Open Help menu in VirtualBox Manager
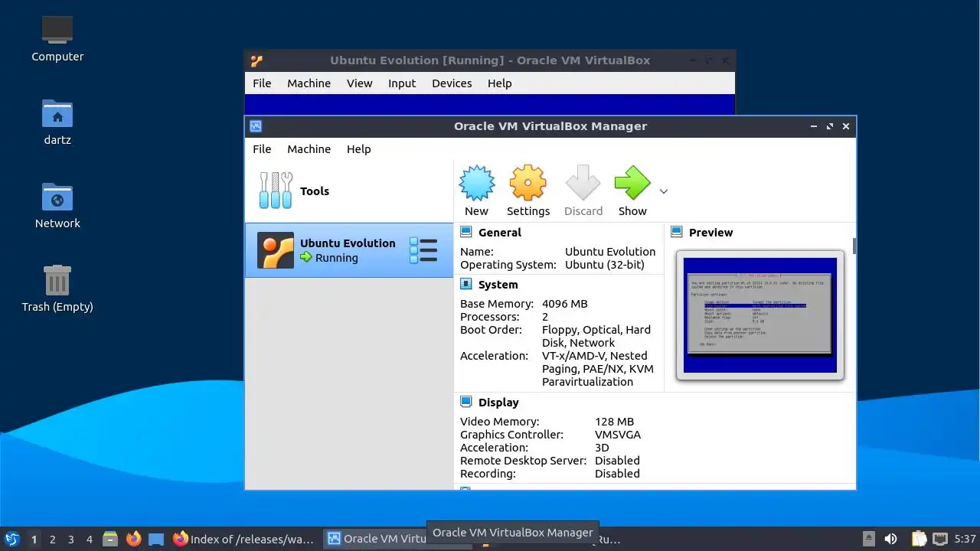The image size is (980, 551). click(x=358, y=149)
